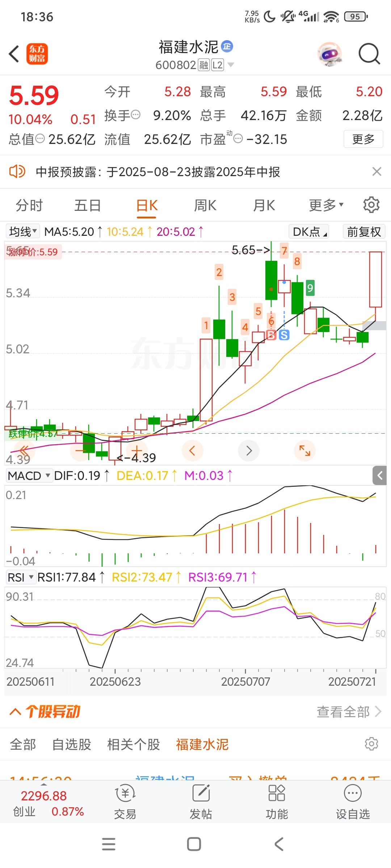Tap the 交易 trade button

125,802
